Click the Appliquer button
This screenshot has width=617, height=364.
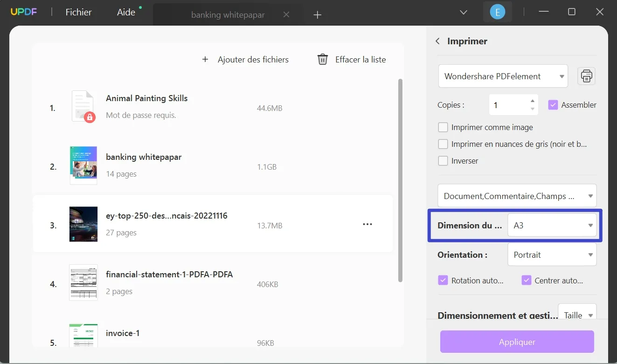(x=517, y=342)
